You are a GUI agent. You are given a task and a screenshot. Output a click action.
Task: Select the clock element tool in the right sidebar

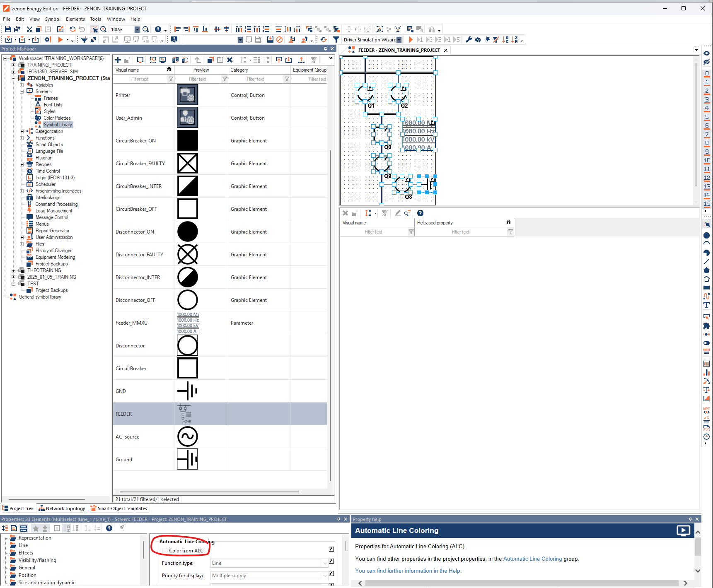tap(707, 436)
